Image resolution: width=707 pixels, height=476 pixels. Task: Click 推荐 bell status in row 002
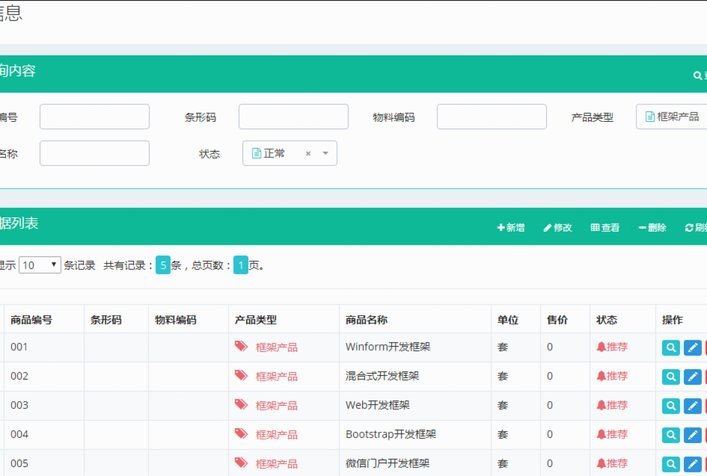612,376
